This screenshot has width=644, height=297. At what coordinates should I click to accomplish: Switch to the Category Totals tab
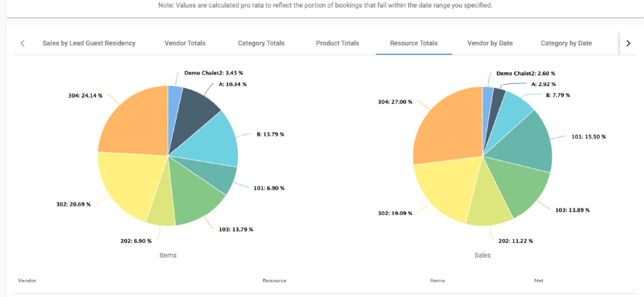(261, 43)
